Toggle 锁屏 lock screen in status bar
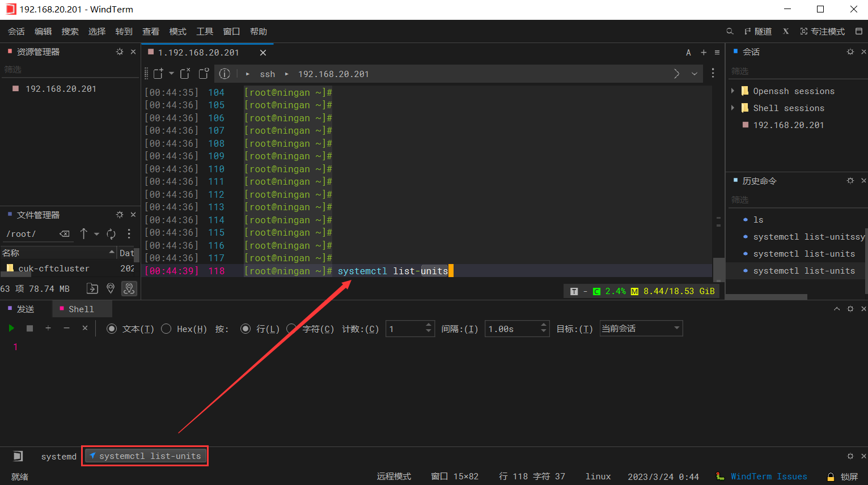Viewport: 868px width, 485px height. pyautogui.click(x=843, y=477)
